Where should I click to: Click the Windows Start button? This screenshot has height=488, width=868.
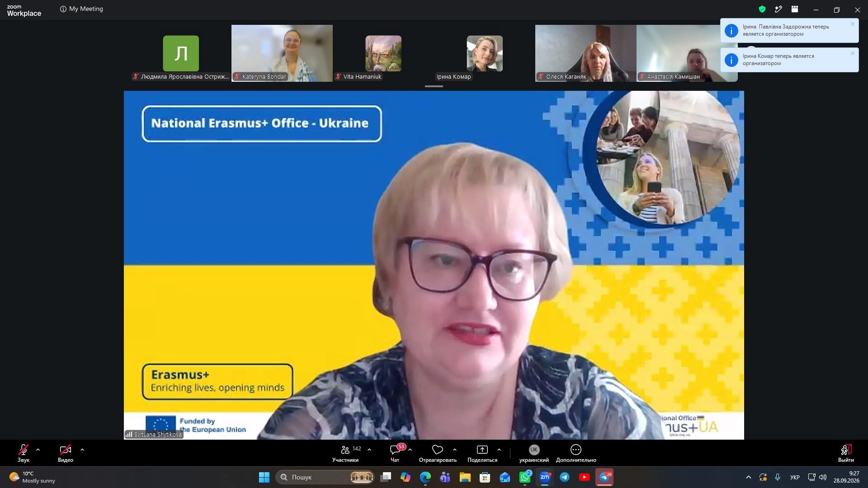pyautogui.click(x=264, y=477)
